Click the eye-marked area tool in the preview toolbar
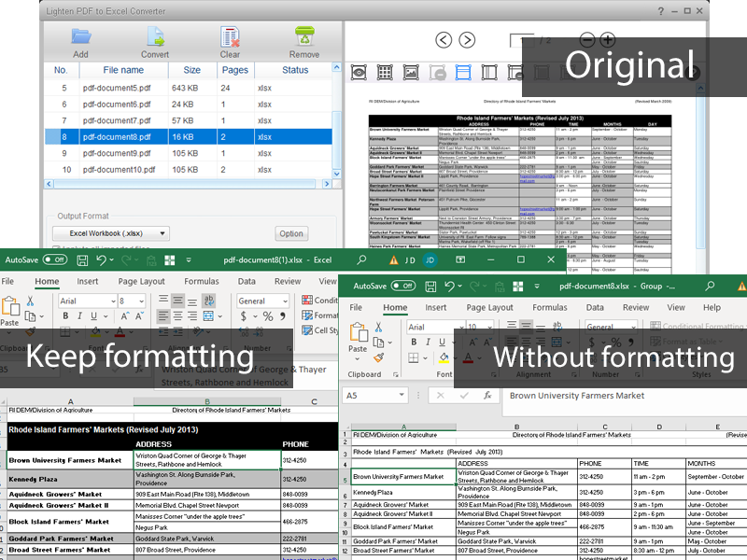Screen dimensions: 747x560 (x=359, y=73)
